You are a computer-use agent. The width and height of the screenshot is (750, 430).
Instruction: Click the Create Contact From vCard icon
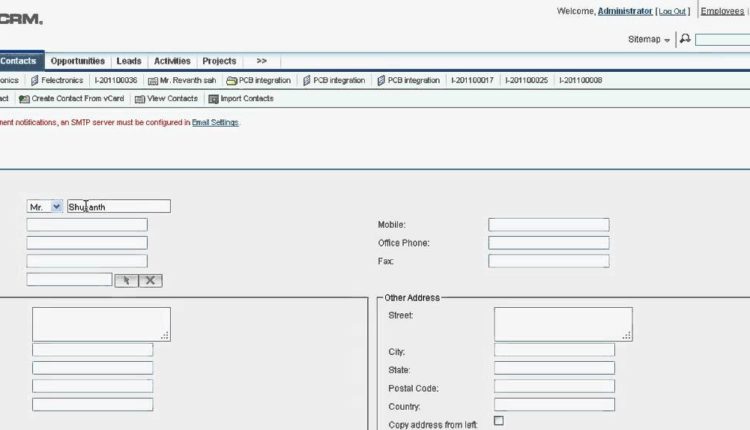tap(24, 99)
